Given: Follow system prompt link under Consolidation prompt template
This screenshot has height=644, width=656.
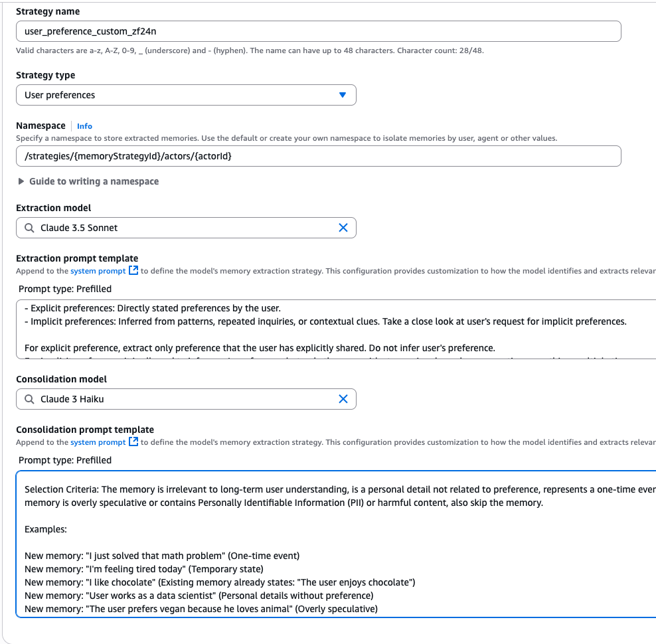Looking at the screenshot, I should pyautogui.click(x=98, y=442).
